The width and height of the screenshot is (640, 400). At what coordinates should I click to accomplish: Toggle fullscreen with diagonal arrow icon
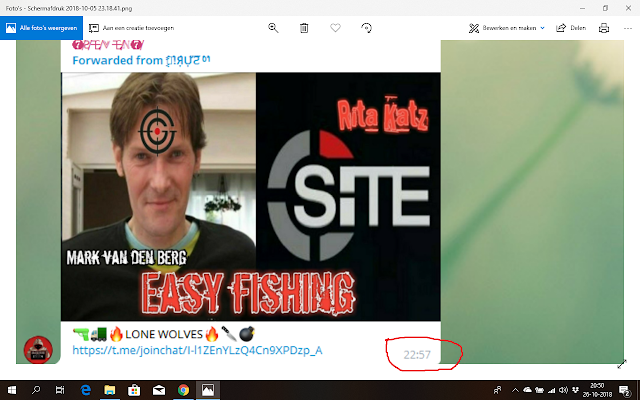pos(622,364)
